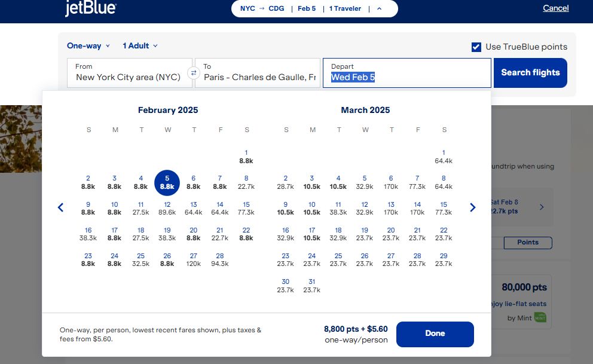Open the One-way trip type dropdown
The height and width of the screenshot is (364, 593).
(x=88, y=46)
